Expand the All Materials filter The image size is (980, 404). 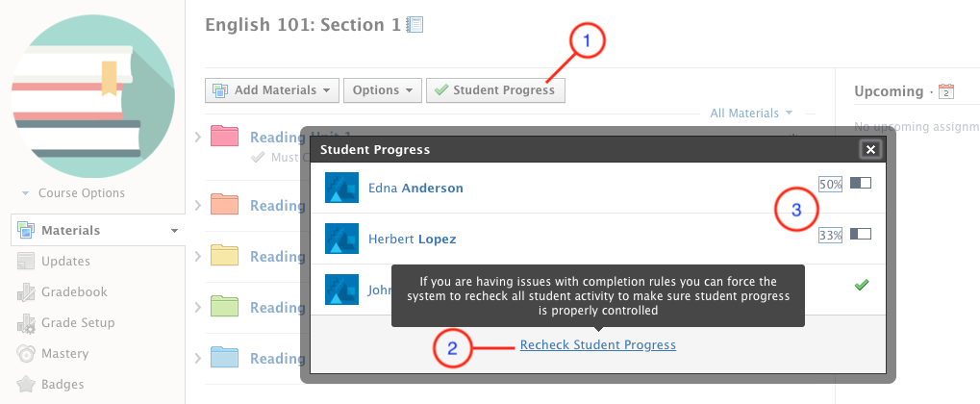750,114
